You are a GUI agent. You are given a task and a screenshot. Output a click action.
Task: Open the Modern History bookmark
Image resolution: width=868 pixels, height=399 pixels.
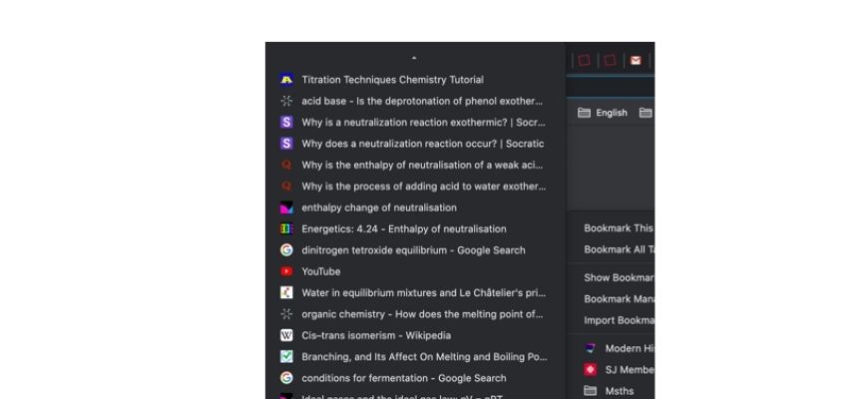[611, 348]
